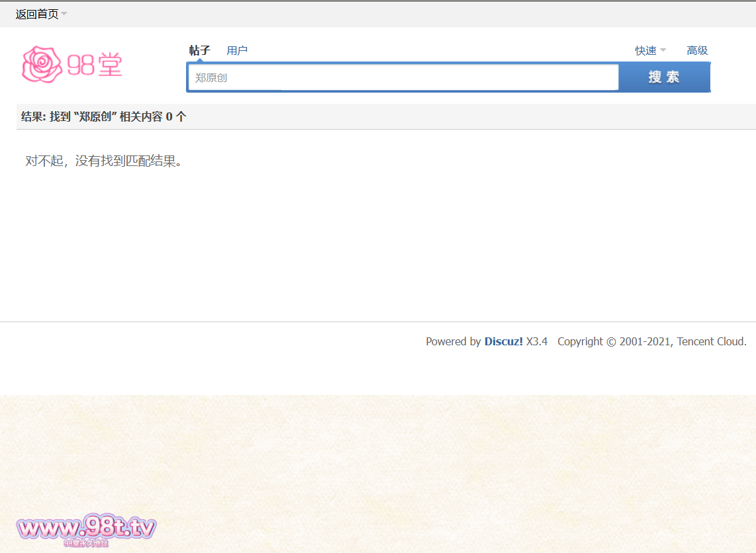Click the Tencent Cloud footer link
The height and width of the screenshot is (553, 756).
(x=711, y=341)
